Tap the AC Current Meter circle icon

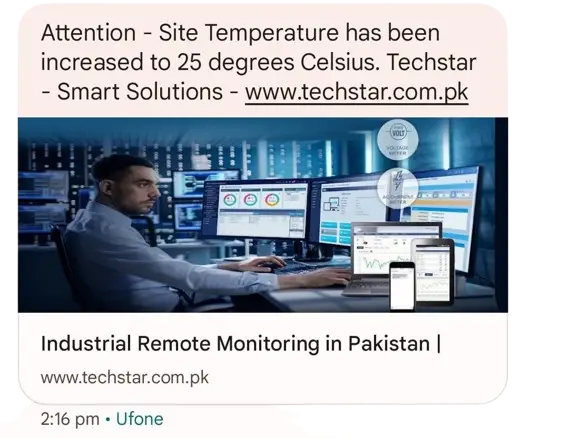(398, 188)
